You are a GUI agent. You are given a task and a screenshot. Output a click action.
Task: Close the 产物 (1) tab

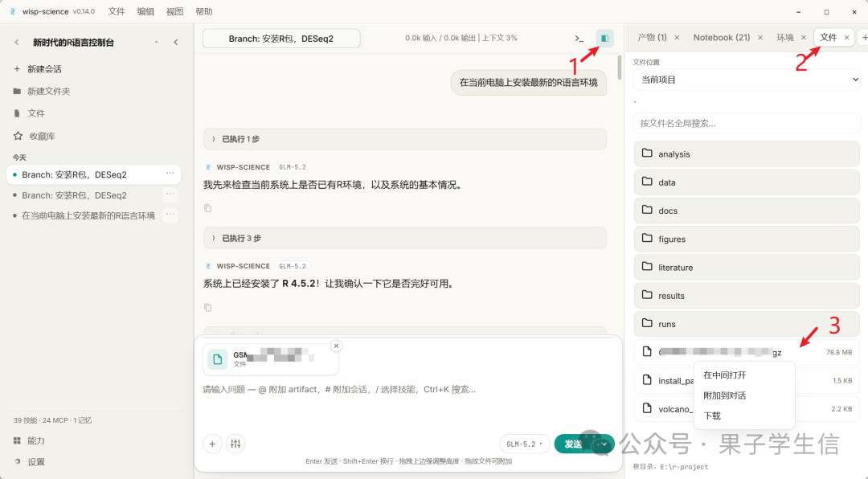[x=677, y=38]
